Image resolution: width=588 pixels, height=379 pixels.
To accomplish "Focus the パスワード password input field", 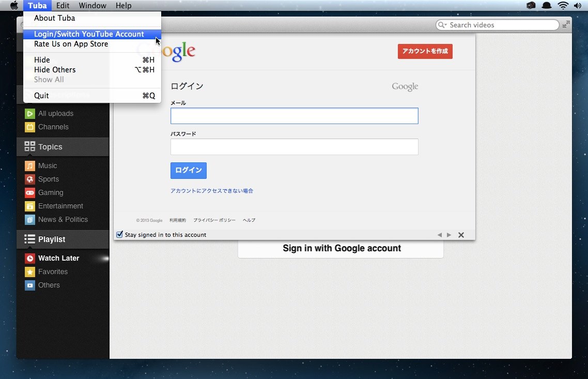I will 295,147.
